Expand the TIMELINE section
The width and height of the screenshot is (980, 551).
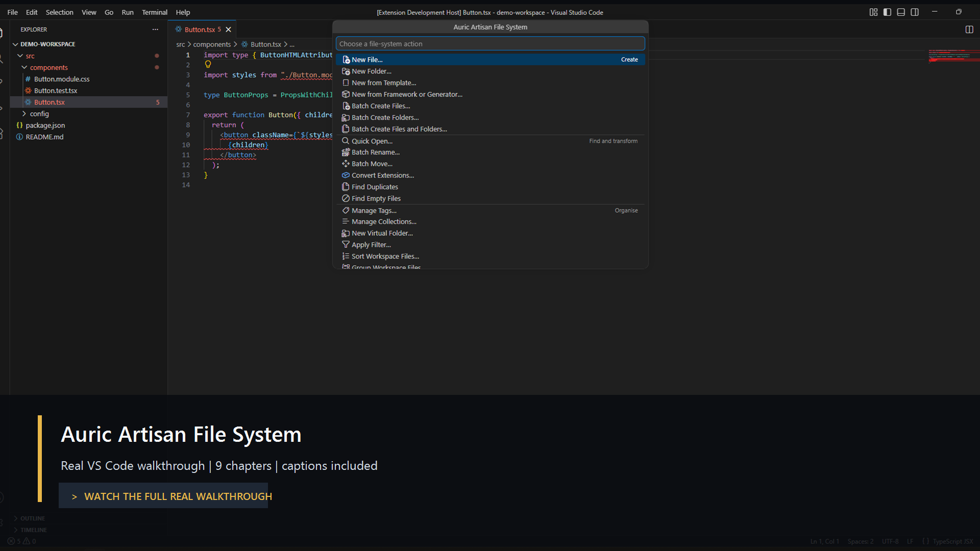(x=89, y=530)
